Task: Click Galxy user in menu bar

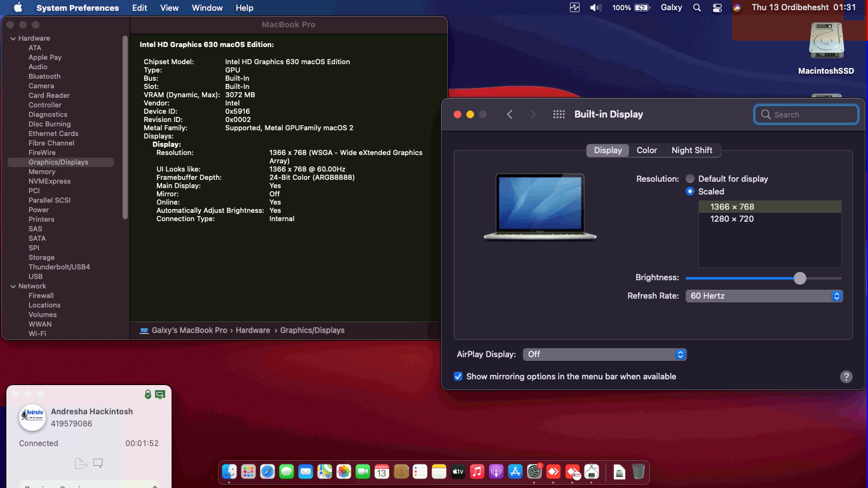Action: pyautogui.click(x=671, y=8)
